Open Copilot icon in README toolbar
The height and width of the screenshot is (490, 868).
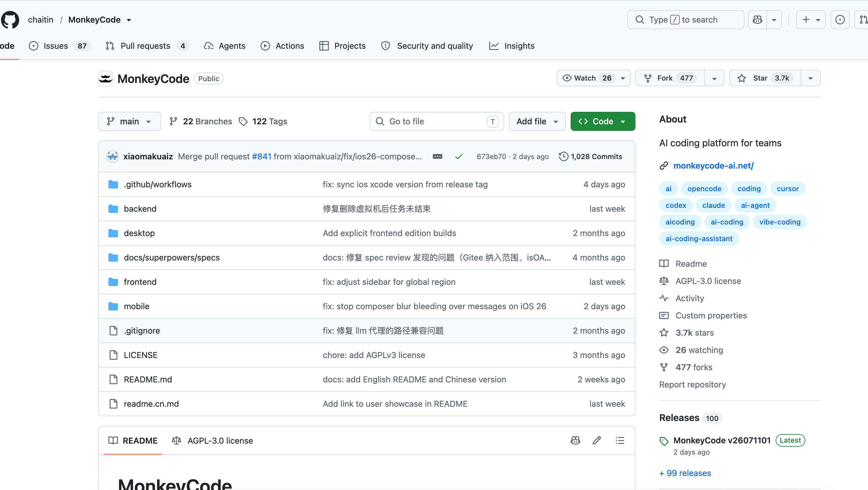tap(575, 440)
